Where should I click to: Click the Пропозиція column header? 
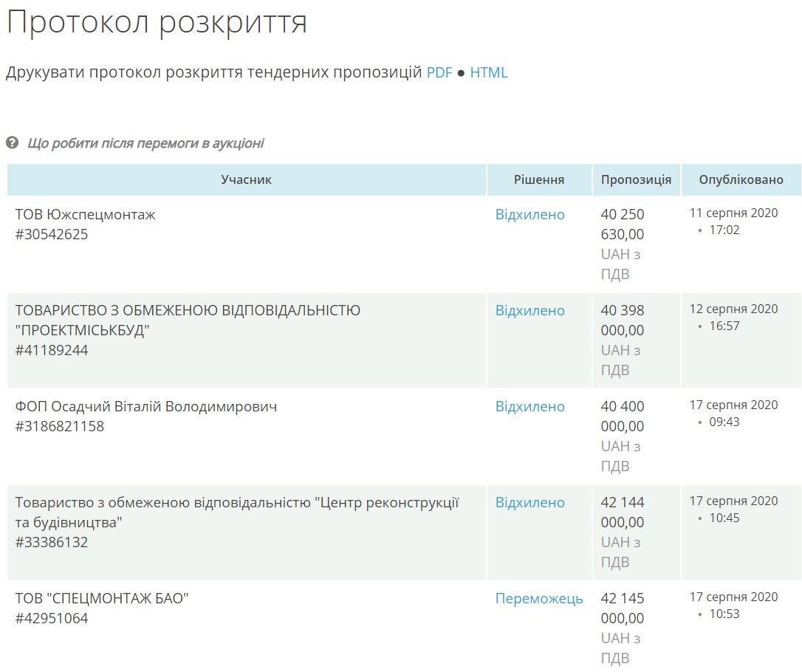[636, 180]
